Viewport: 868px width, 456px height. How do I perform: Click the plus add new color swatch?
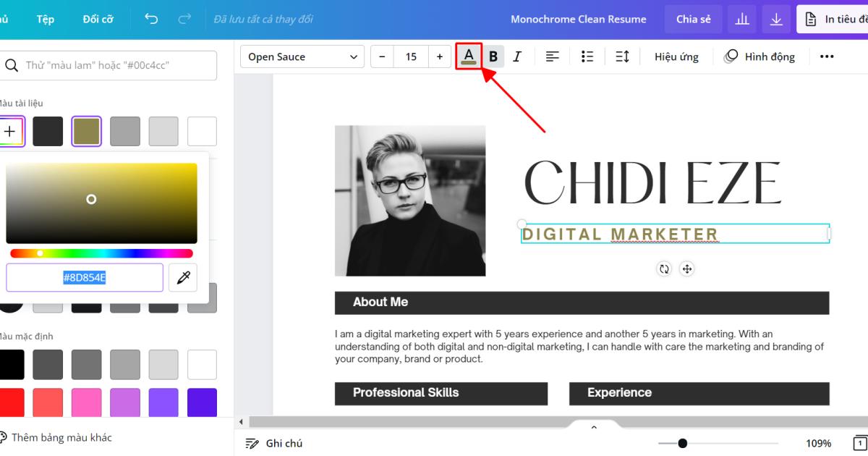10,132
